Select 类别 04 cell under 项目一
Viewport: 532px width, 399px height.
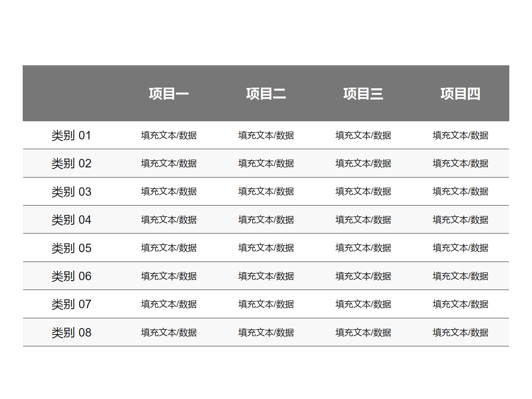[169, 220]
